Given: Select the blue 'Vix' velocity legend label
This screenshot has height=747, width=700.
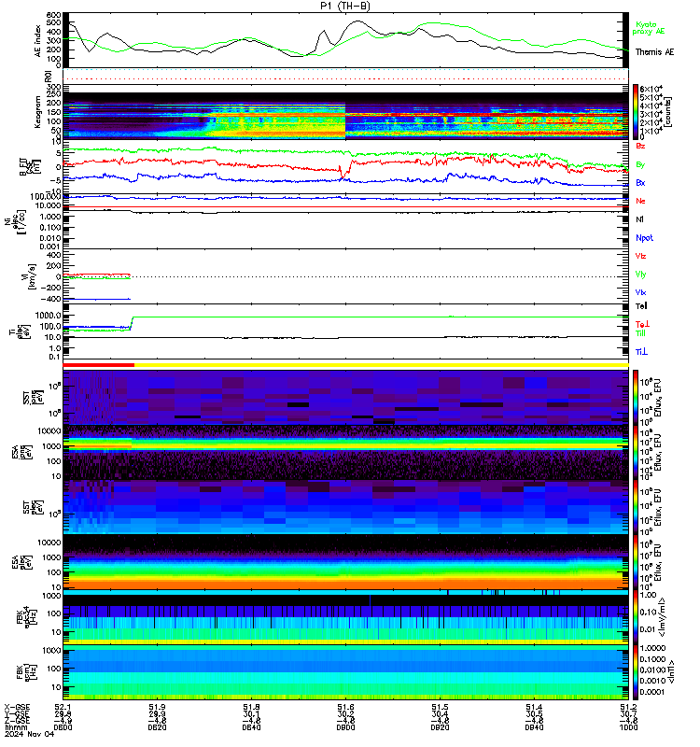Looking at the screenshot, I should pyautogui.click(x=640, y=292).
